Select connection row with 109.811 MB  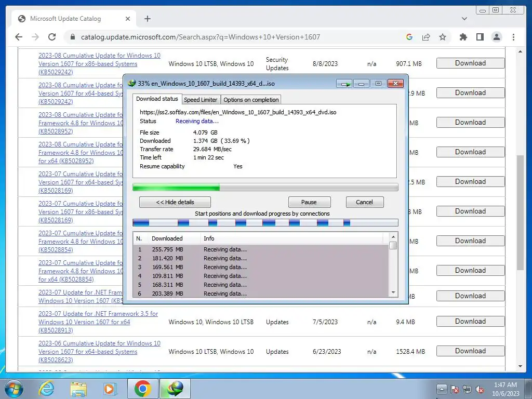pyautogui.click(x=261, y=276)
